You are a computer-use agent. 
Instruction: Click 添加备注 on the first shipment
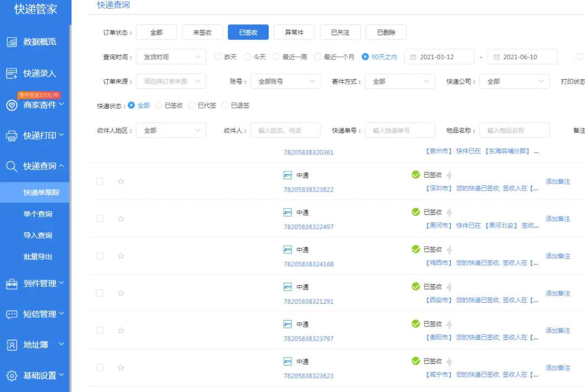pos(558,181)
